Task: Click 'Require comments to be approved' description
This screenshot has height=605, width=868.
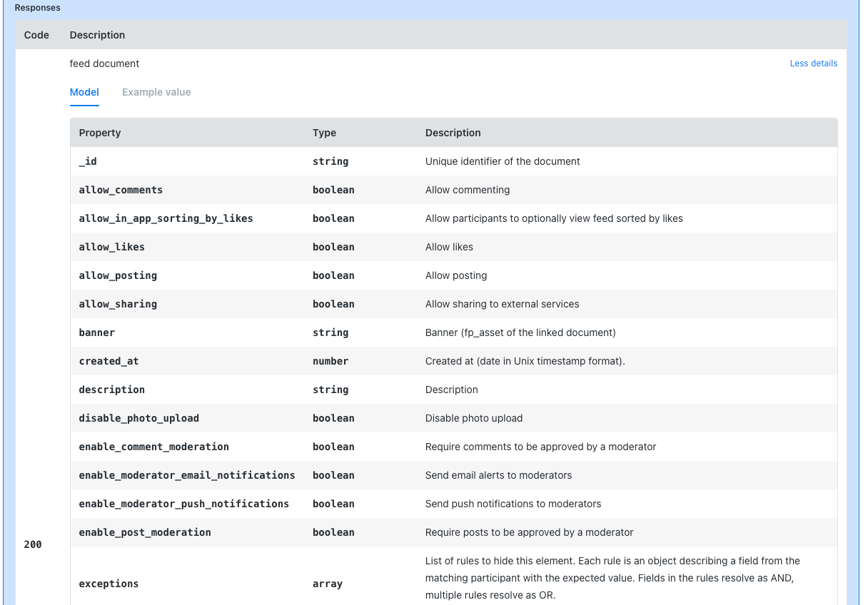Action: pyautogui.click(x=540, y=447)
